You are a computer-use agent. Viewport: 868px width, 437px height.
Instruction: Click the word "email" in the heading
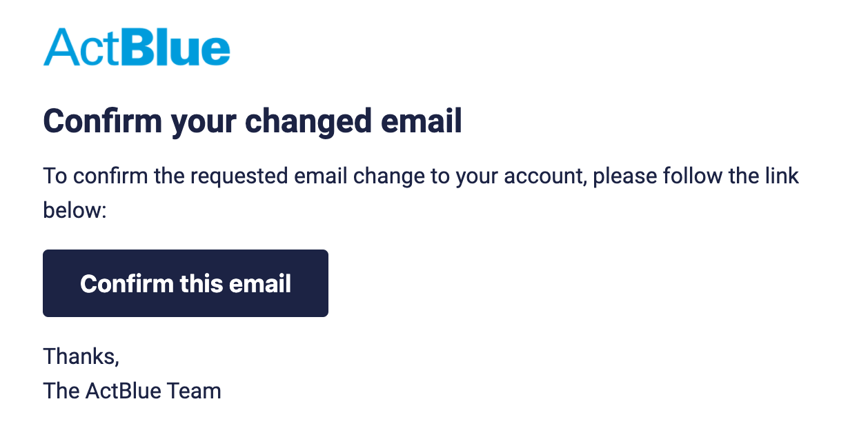(x=424, y=122)
